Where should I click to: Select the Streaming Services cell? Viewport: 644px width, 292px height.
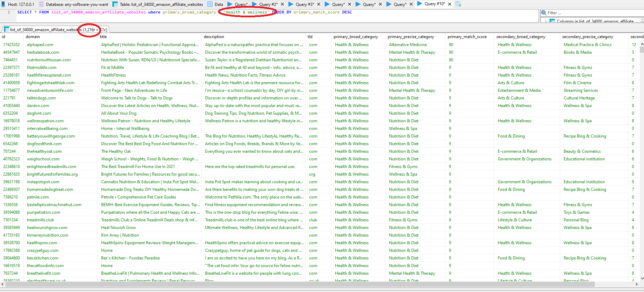(x=594, y=90)
